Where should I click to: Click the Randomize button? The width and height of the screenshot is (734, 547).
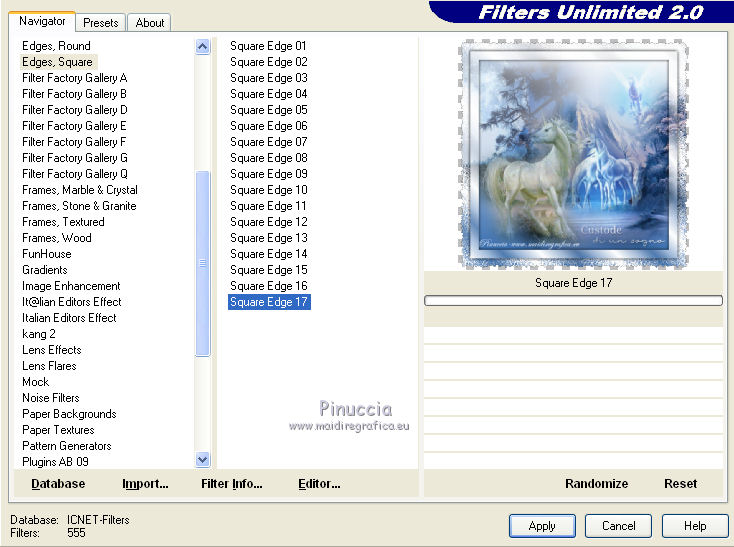[596, 483]
